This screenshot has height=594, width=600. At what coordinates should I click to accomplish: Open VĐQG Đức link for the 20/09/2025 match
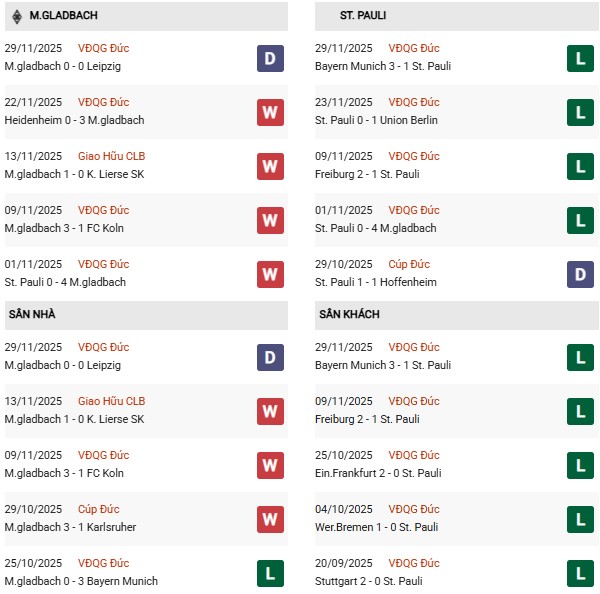tap(414, 563)
